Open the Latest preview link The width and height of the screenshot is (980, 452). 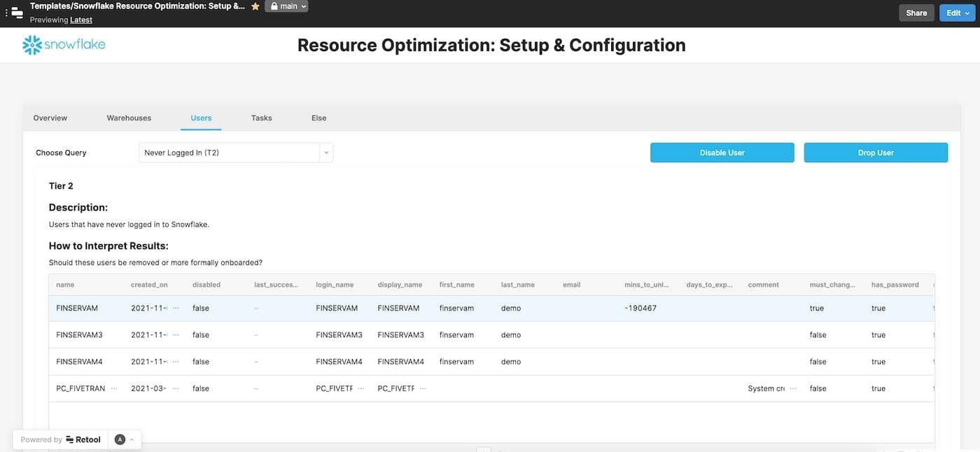80,20
